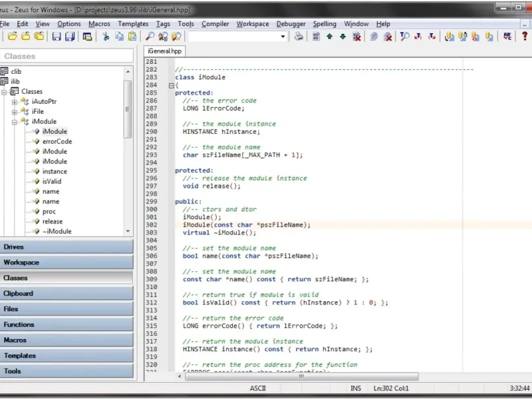Click the Print toolbar icon
Viewport: 532px width, 399px height.
tap(299, 37)
